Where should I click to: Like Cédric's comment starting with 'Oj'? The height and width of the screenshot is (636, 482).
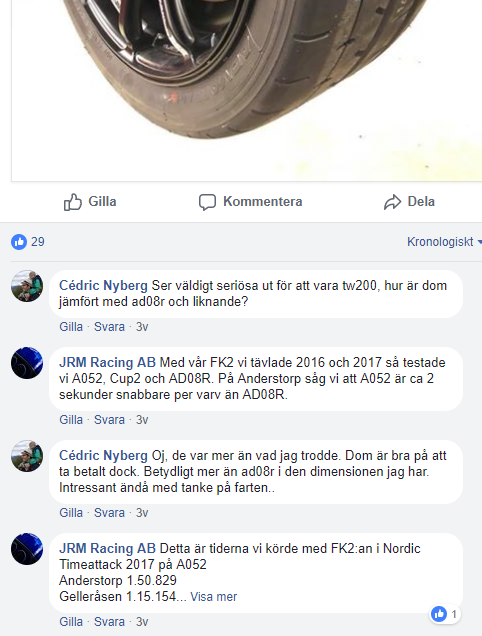[71, 513]
